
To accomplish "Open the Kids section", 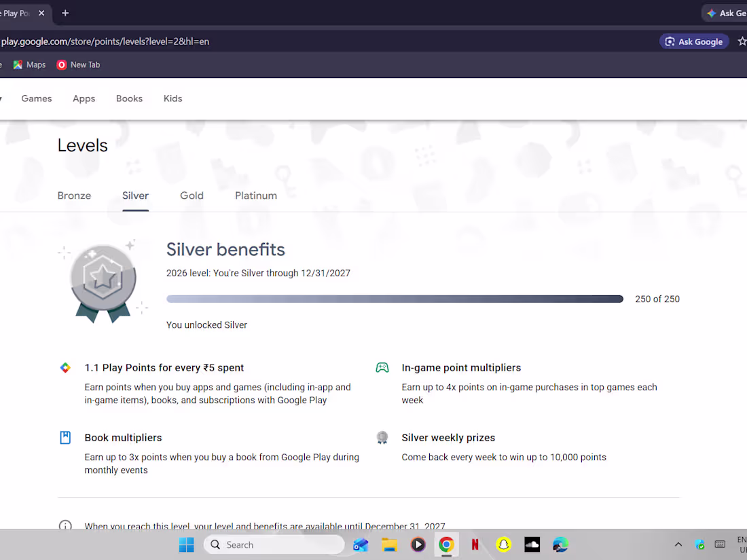I will tap(173, 98).
